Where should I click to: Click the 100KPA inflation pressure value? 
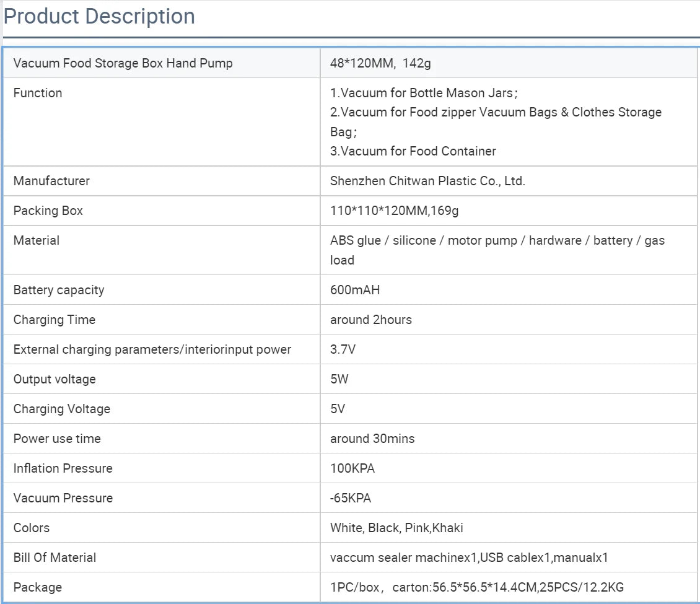point(352,468)
